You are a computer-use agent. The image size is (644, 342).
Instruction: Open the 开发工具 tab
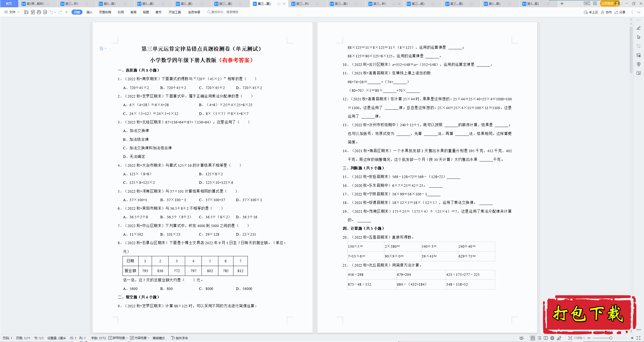point(175,12)
